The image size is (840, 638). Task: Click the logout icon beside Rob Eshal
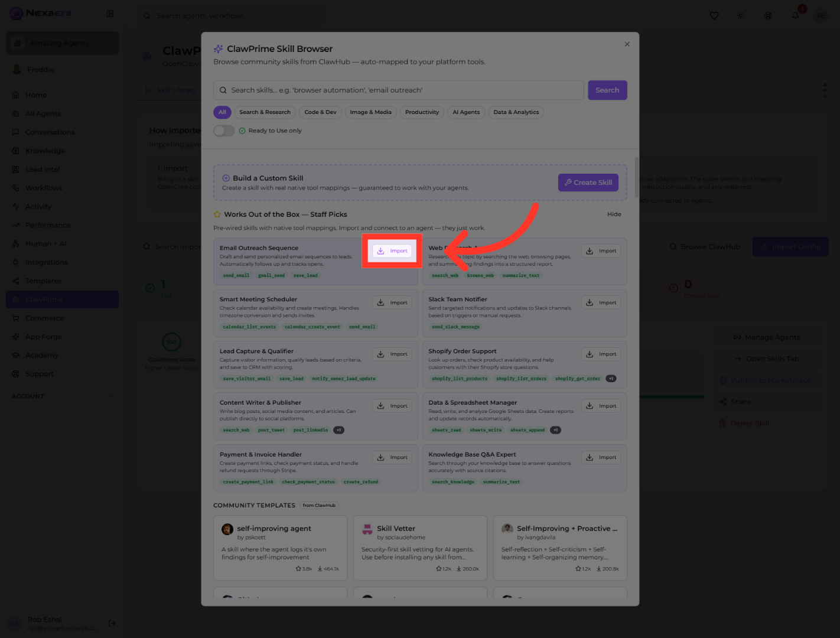pos(112,623)
